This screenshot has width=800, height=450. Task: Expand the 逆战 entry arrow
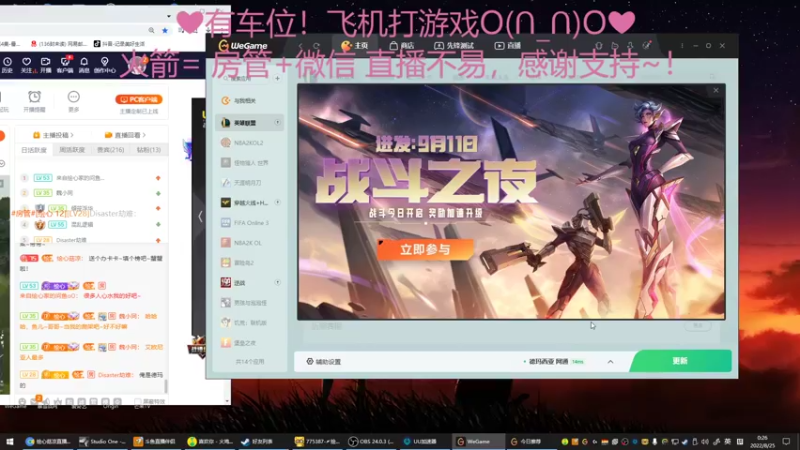(278, 282)
